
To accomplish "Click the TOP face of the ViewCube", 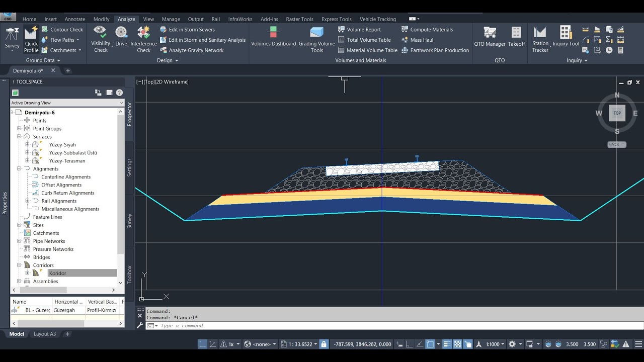I will pyautogui.click(x=617, y=113).
